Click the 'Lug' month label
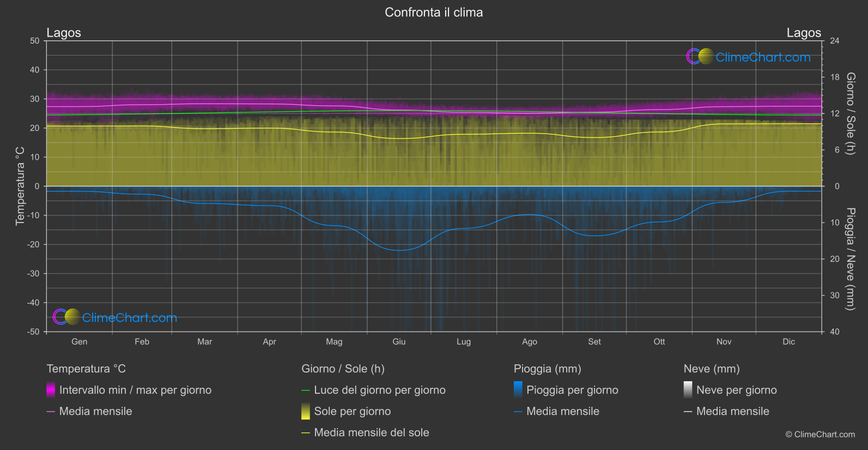Image resolution: width=868 pixels, height=450 pixels. point(464,341)
